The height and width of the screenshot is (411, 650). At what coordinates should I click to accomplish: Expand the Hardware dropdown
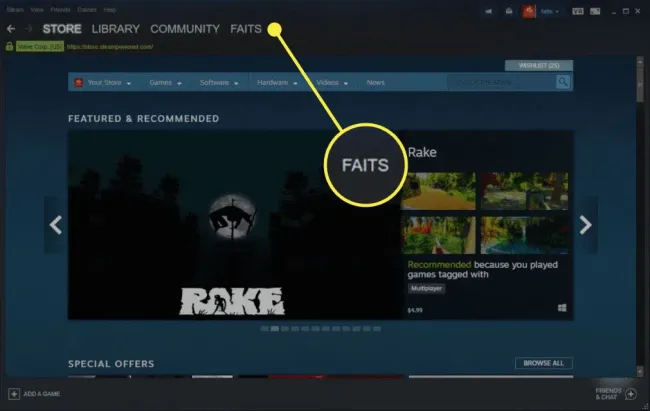295,83
